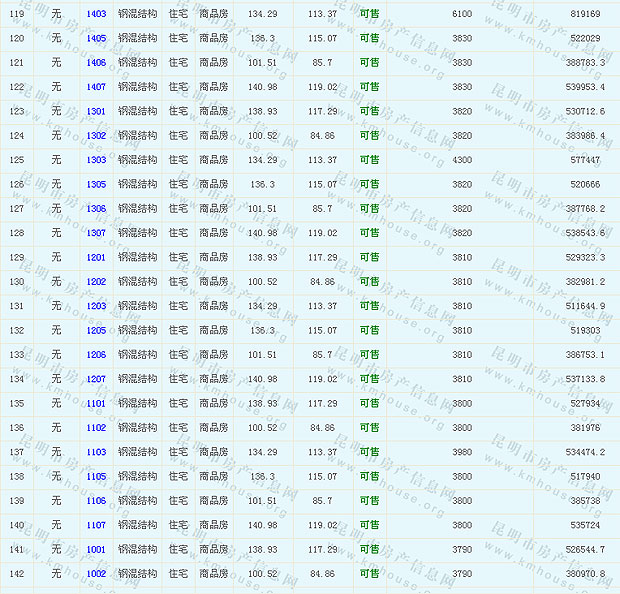Click the room 1002 link

pyautogui.click(x=96, y=574)
